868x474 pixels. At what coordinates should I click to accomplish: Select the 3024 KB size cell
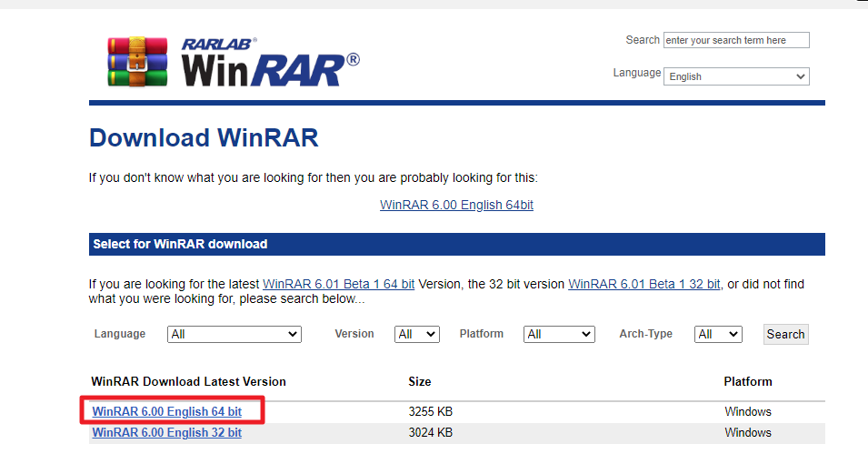tap(430, 432)
